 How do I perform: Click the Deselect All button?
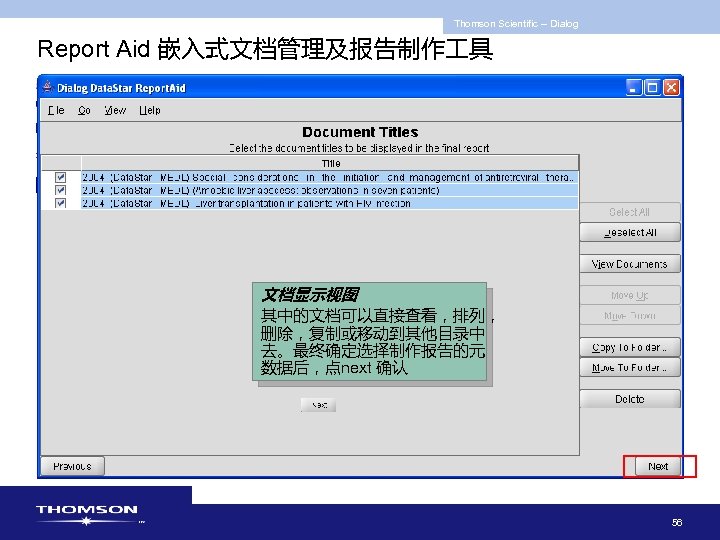click(630, 232)
